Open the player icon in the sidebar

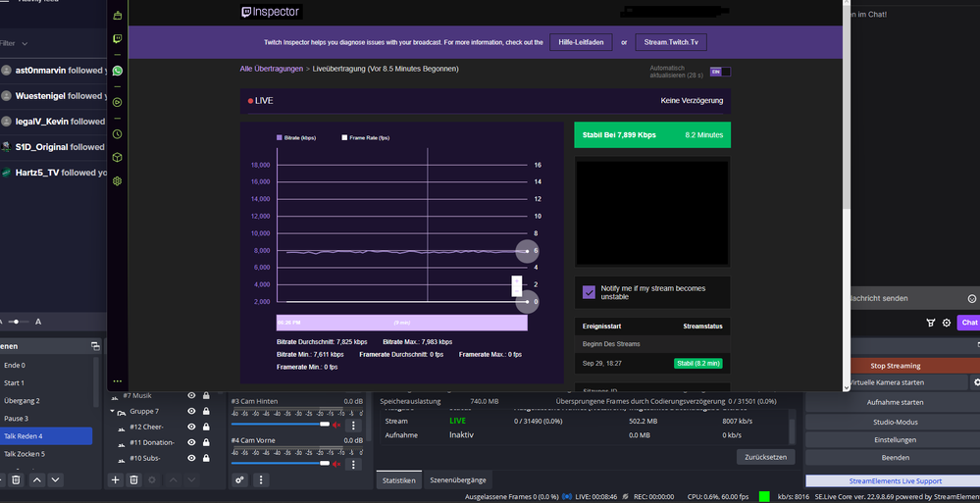coord(117,102)
